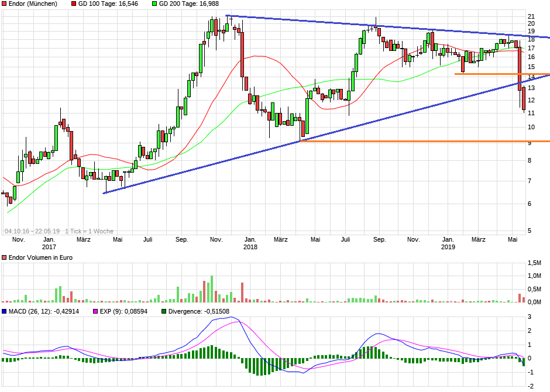Click the 'Jan.' label above 2018

pyautogui.click(x=250, y=239)
